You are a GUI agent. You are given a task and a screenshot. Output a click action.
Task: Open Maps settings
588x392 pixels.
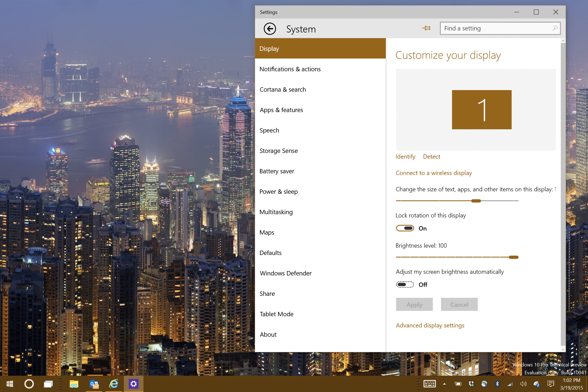point(320,232)
